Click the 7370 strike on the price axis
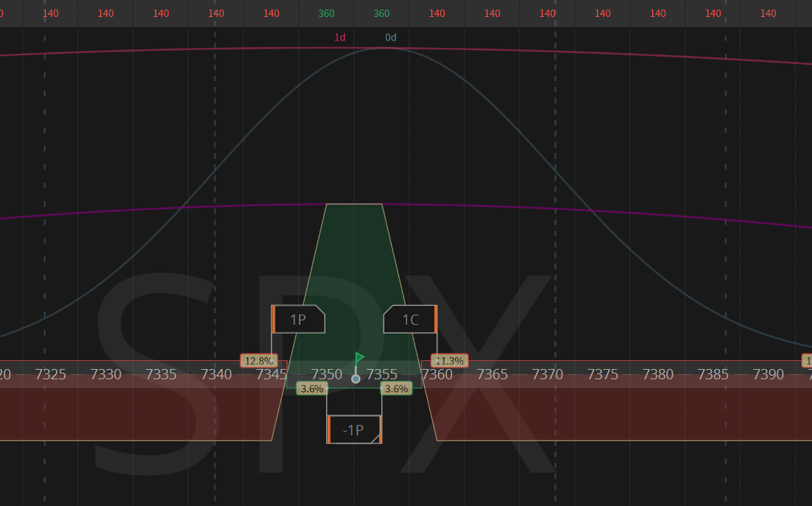Image resolution: width=812 pixels, height=506 pixels. [548, 374]
